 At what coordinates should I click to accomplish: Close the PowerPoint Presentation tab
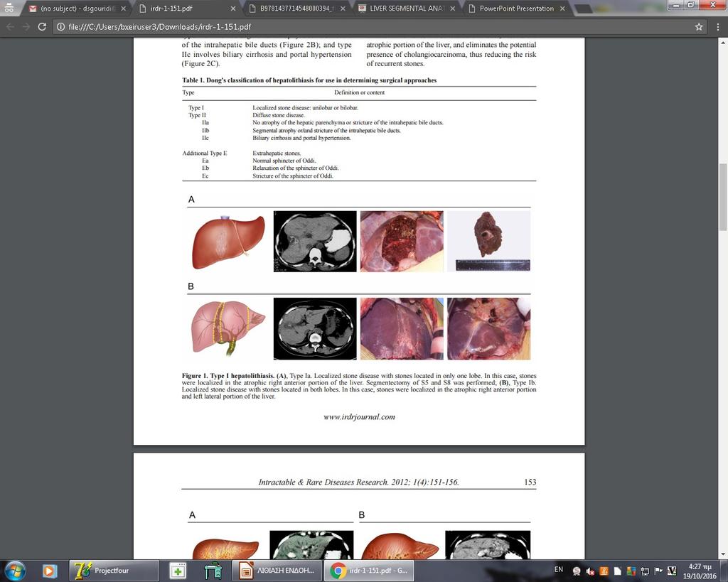(x=562, y=9)
